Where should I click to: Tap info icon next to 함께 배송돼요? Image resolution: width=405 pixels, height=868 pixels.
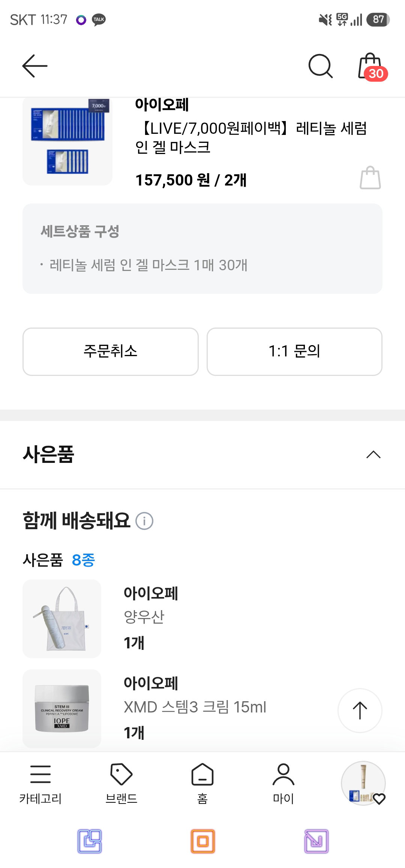[x=144, y=521]
